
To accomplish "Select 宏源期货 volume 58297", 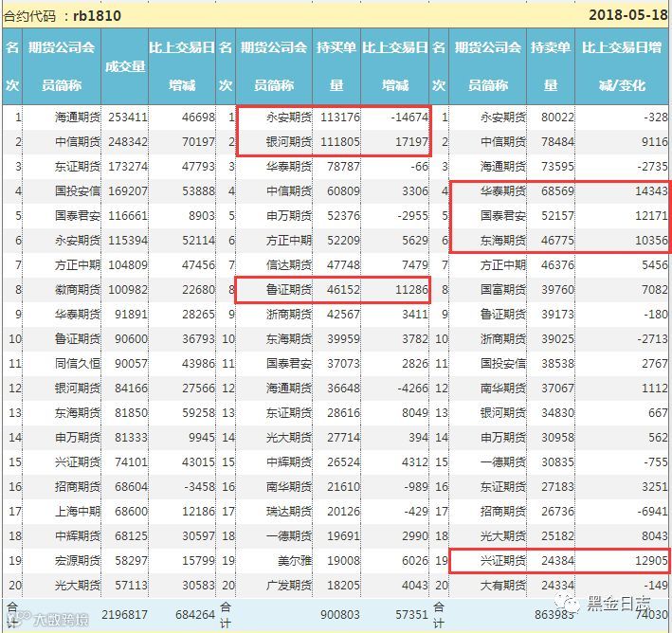I will [x=131, y=561].
